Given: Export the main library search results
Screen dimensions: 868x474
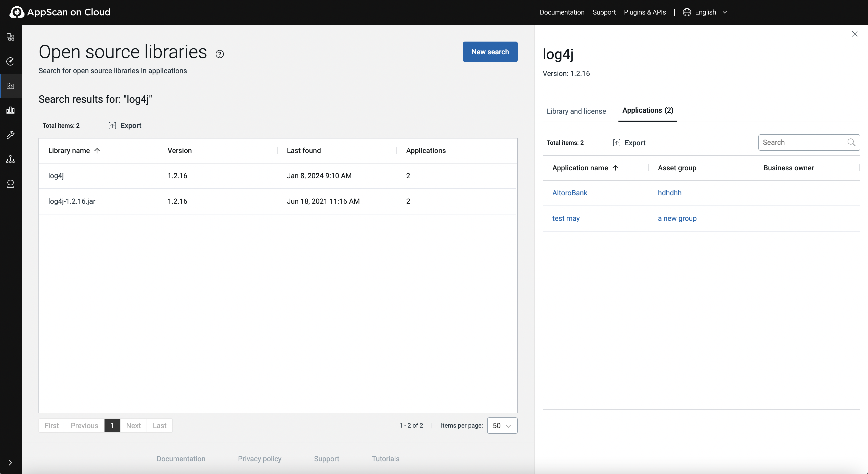Looking at the screenshot, I should point(125,126).
